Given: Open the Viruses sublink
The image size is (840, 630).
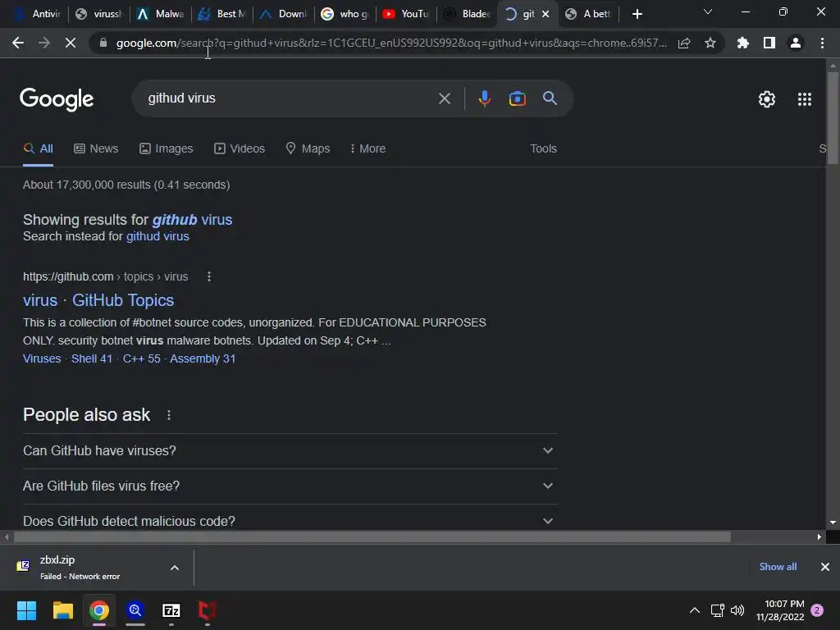Looking at the screenshot, I should click(42, 358).
